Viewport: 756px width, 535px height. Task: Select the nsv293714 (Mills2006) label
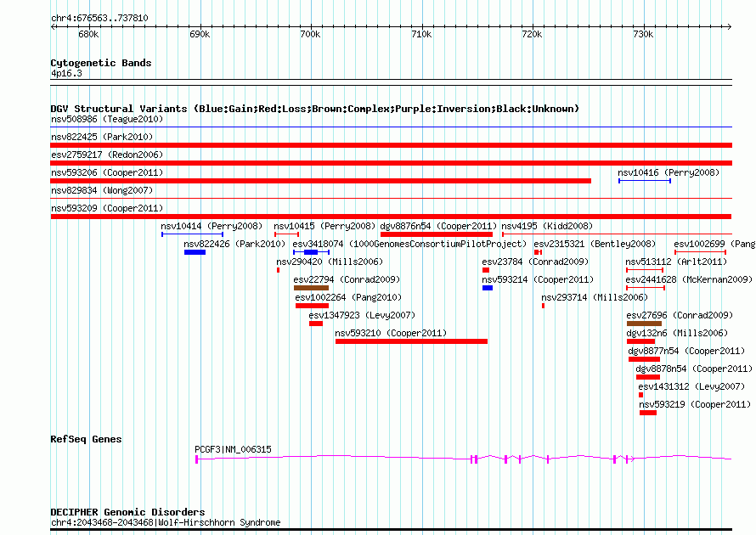595,297
